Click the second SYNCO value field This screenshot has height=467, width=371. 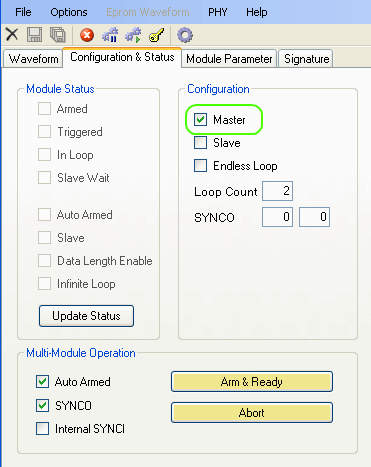click(314, 217)
